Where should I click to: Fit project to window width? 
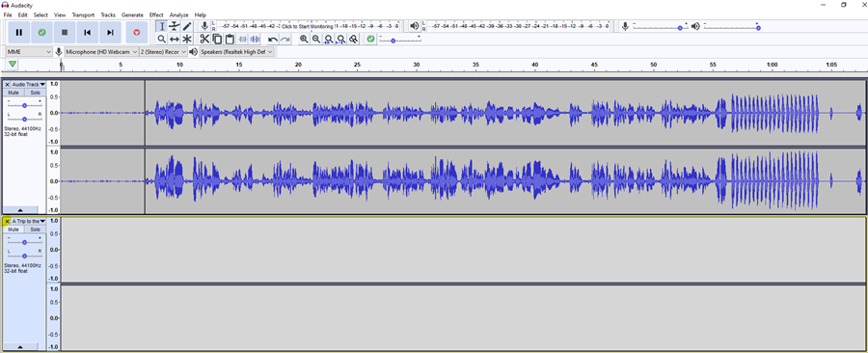(x=341, y=39)
